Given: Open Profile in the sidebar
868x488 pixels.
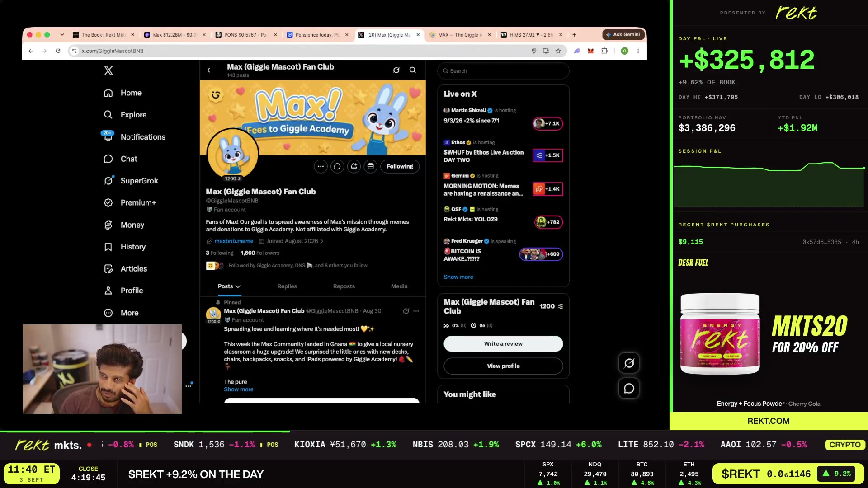Looking at the screenshot, I should [x=123, y=291].
